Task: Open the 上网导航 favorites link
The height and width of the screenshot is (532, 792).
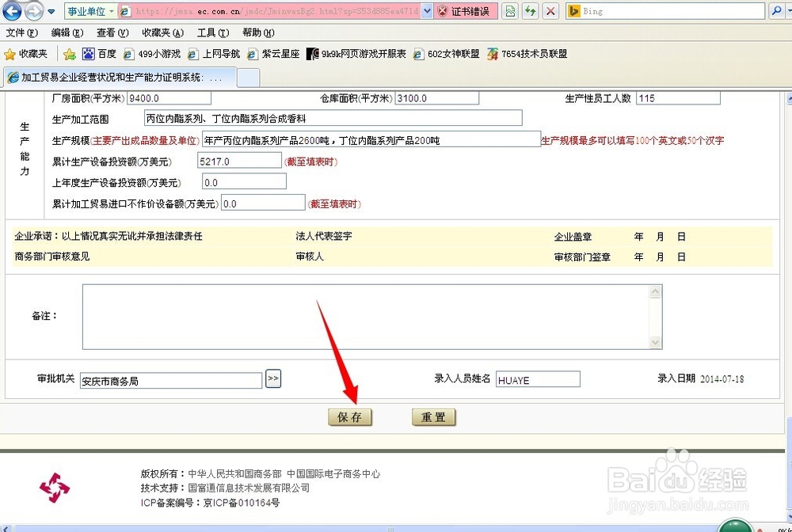Action: pyautogui.click(x=214, y=54)
